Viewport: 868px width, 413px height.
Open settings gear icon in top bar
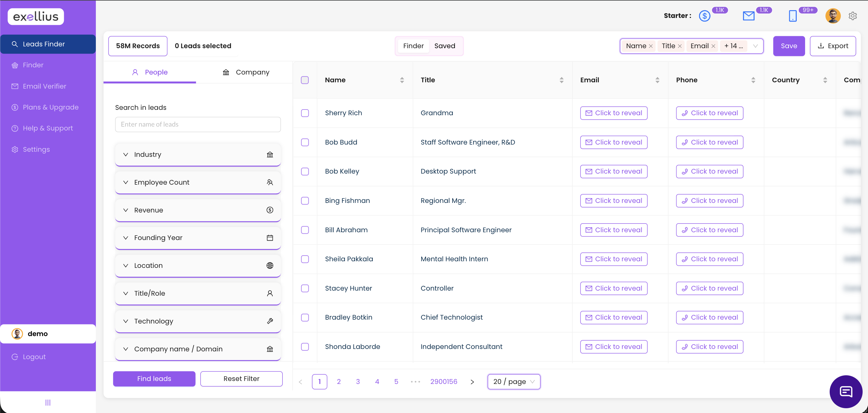pos(852,16)
